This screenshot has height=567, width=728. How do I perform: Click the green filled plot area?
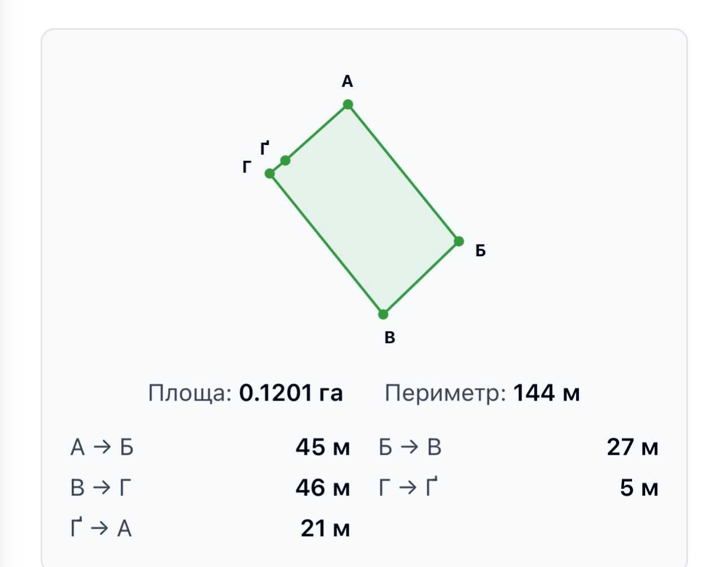365,209
